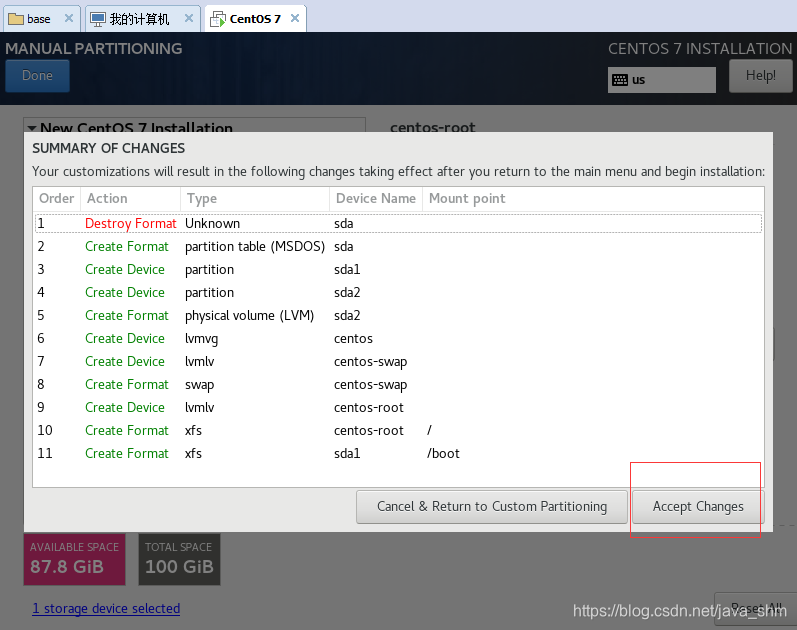Open the 1 storage device selected link

coord(106,608)
